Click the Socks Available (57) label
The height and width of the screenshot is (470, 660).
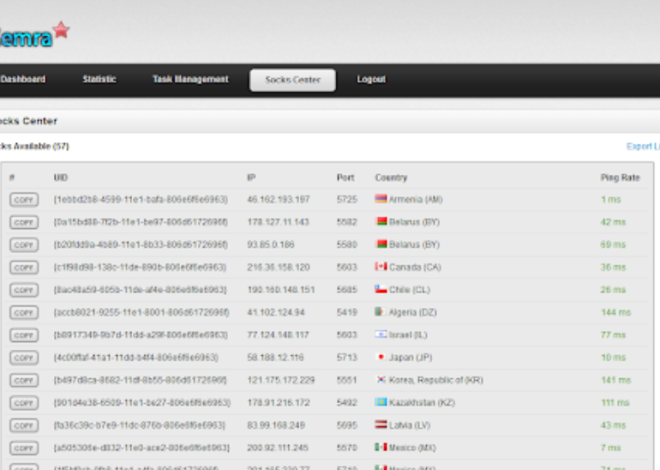[35, 146]
